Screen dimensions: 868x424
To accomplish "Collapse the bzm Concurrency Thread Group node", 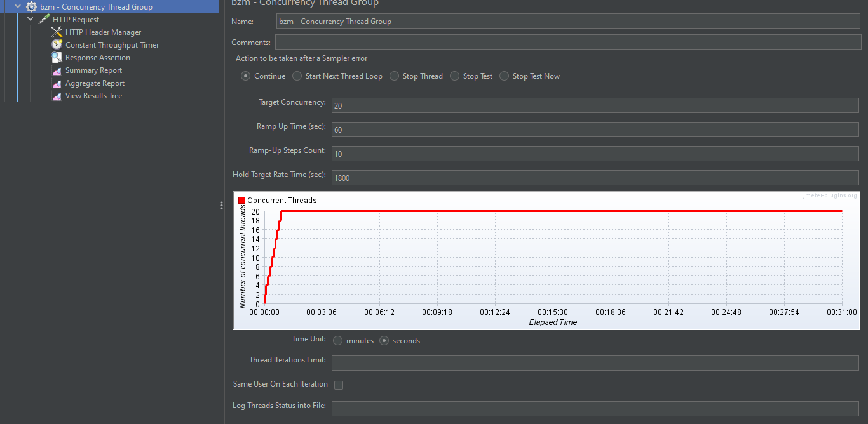I will pyautogui.click(x=17, y=6).
